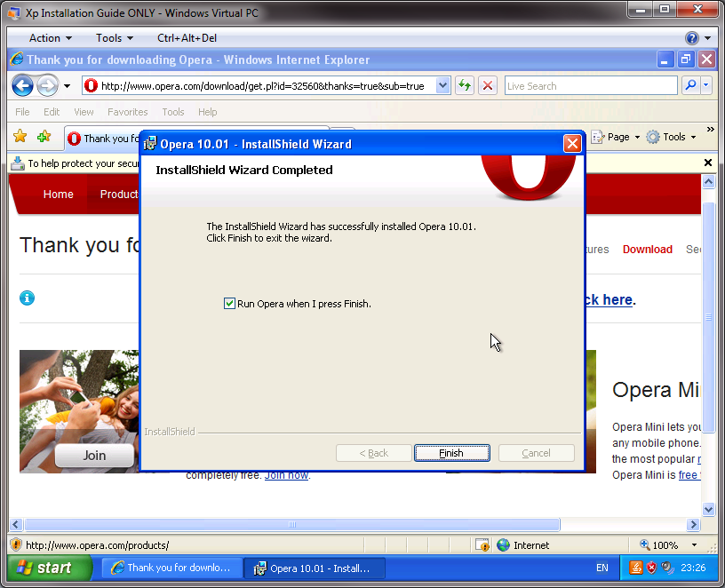Open Home on the Opera site navigation
Image resolution: width=725 pixels, height=588 pixels.
point(59,195)
